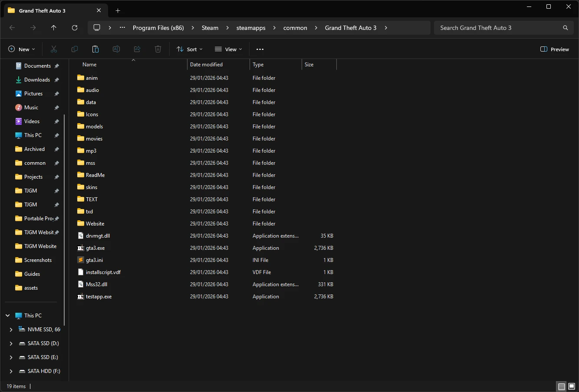Refresh the current folder
The height and width of the screenshot is (392, 579).
point(74,27)
